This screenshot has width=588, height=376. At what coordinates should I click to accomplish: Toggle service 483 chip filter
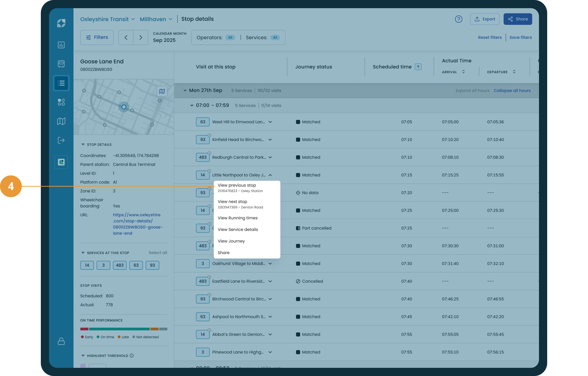[x=120, y=265]
